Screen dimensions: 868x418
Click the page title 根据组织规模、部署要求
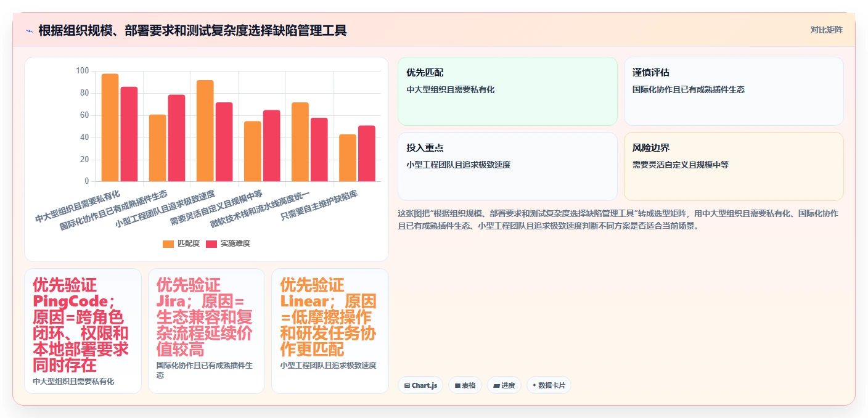coord(192,30)
